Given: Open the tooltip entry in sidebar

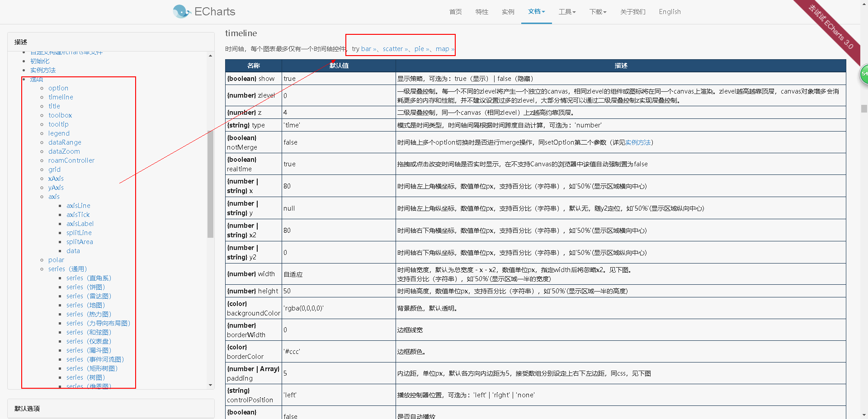Looking at the screenshot, I should pos(58,124).
